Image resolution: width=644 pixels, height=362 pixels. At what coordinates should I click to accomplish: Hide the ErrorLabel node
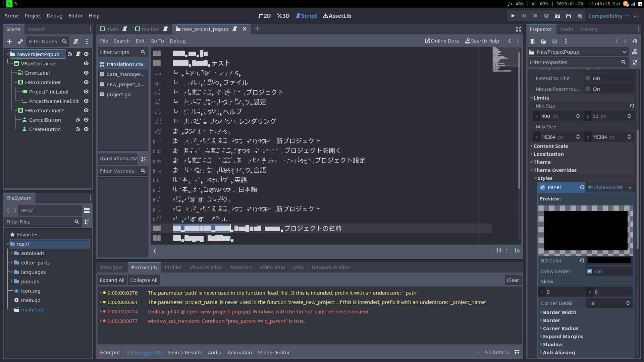pyautogui.click(x=86, y=73)
